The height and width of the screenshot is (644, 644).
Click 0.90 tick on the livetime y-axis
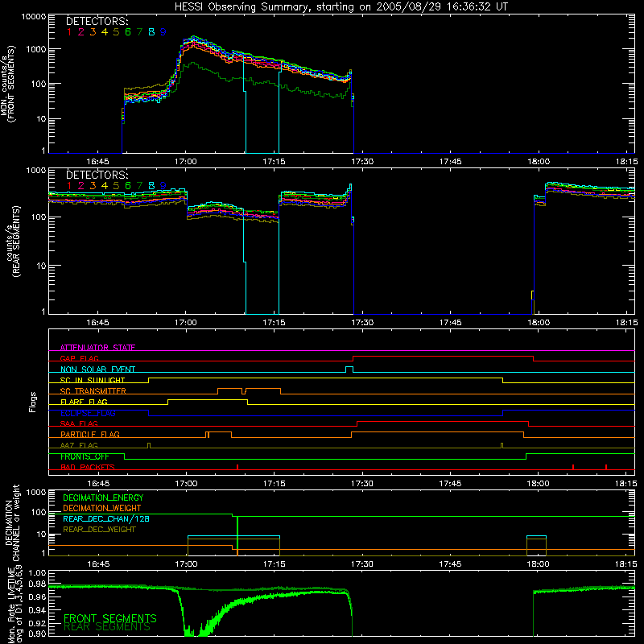pyautogui.click(x=37, y=634)
